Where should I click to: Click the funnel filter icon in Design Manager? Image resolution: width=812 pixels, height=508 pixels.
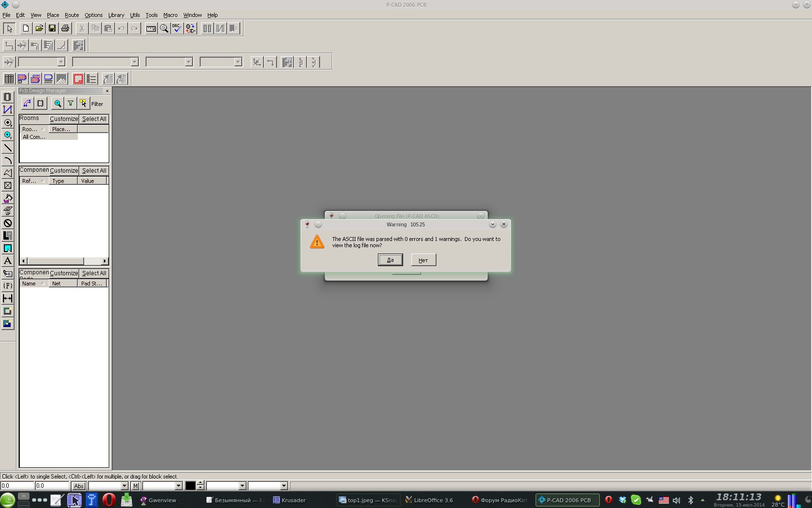tap(71, 104)
